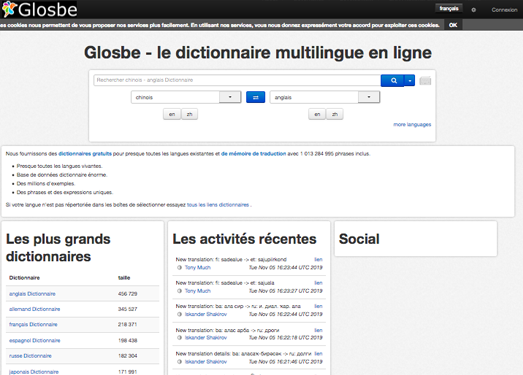Click Iskander Shakirov dated 16:22:44
Image resolution: width=523 pixels, height=375 pixels.
click(206, 314)
